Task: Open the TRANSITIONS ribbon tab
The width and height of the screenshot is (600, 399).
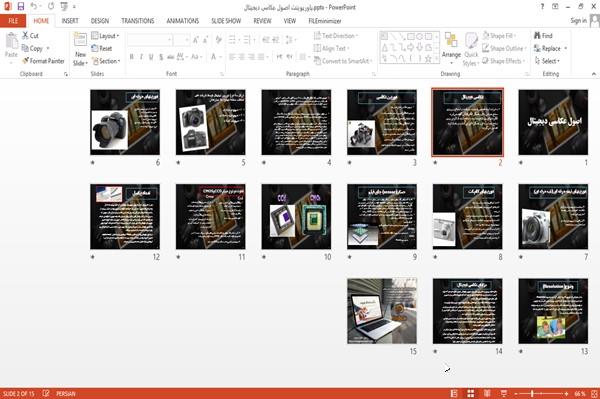Action: coord(138,21)
